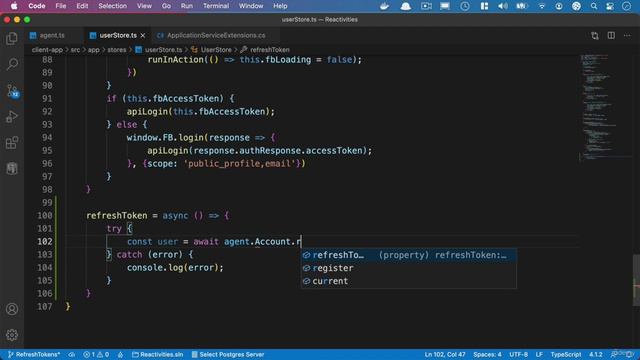Click the Reactivities.sln status bar item
The width and height of the screenshot is (640, 360).
[x=158, y=354]
